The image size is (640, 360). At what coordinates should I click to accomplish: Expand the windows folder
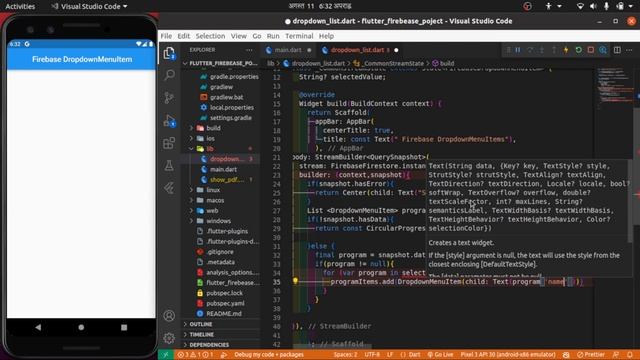click(x=218, y=221)
